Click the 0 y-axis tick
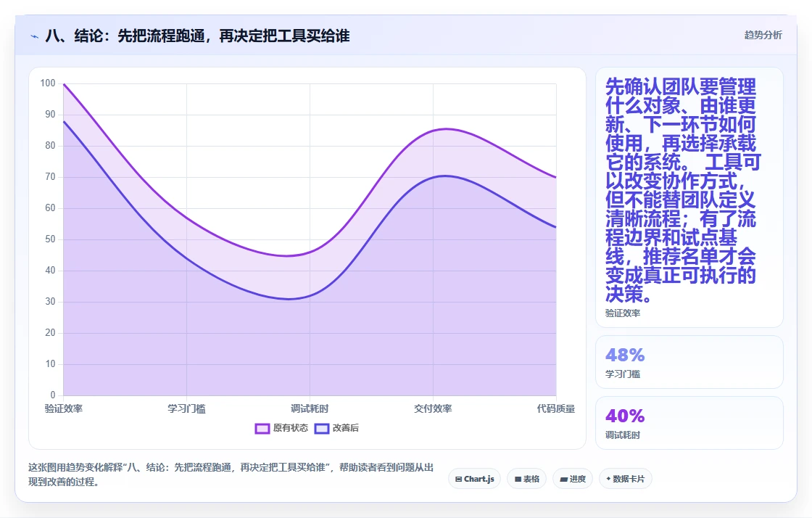The height and width of the screenshot is (518, 812). [53, 395]
